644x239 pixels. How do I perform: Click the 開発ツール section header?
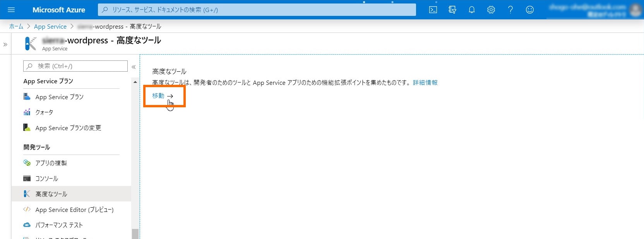(x=37, y=147)
